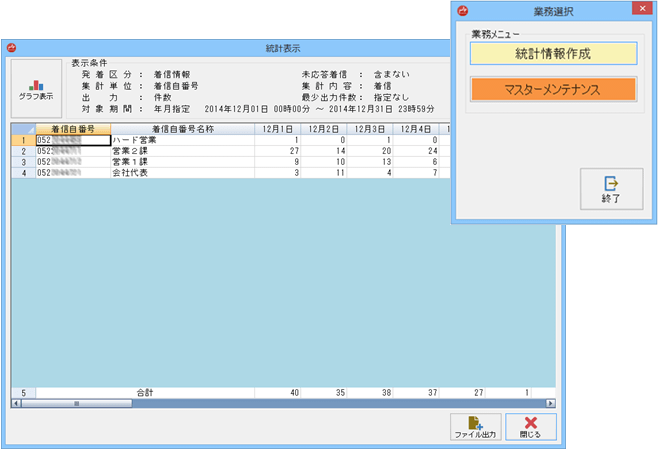Click the app icon in 統計表示 title bar

pyautogui.click(x=11, y=47)
